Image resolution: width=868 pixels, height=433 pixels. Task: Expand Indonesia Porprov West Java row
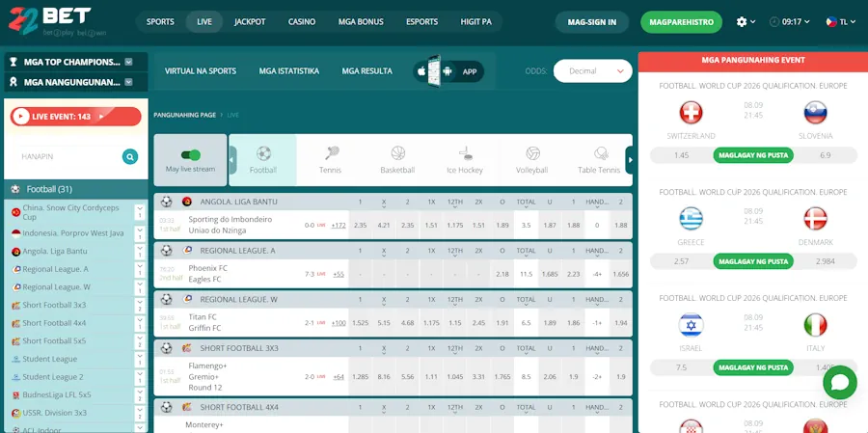click(x=140, y=233)
